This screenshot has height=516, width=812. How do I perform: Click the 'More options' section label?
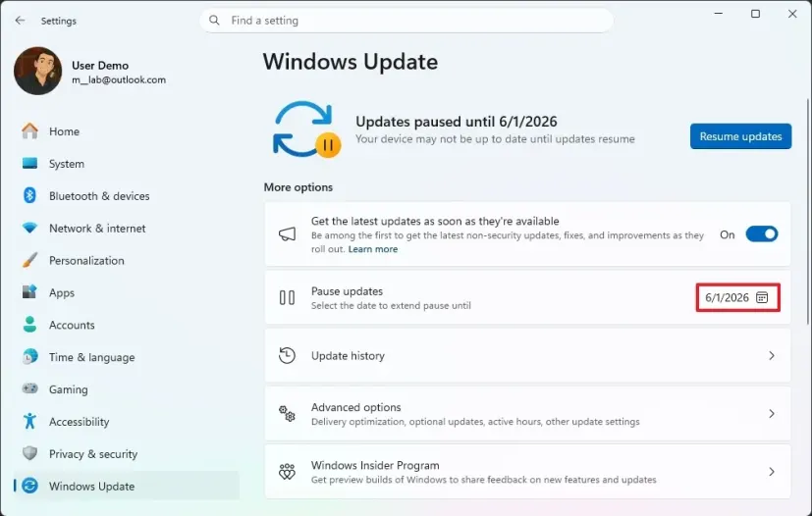(298, 187)
